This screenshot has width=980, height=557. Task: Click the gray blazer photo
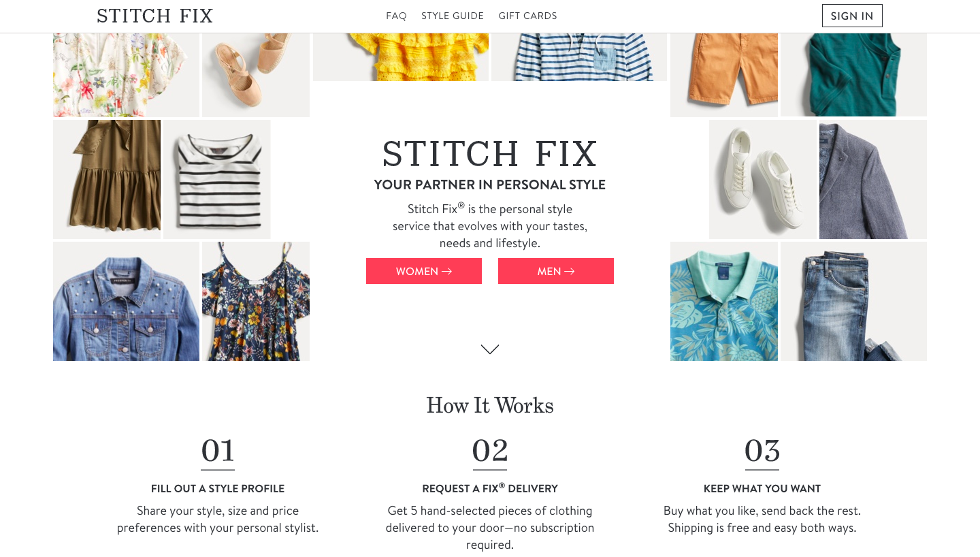click(x=873, y=179)
